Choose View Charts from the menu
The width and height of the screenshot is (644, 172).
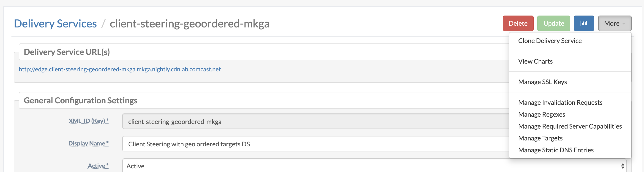[x=535, y=61]
